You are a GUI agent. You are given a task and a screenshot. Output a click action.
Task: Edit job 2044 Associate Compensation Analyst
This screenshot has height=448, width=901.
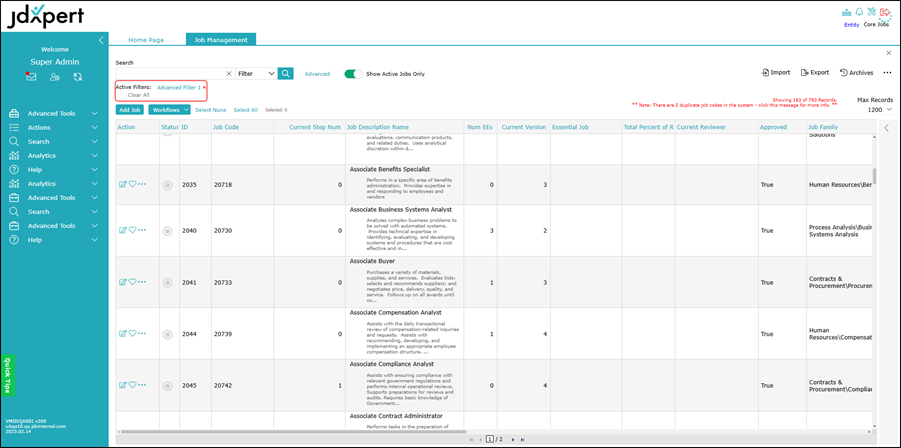[x=122, y=333]
